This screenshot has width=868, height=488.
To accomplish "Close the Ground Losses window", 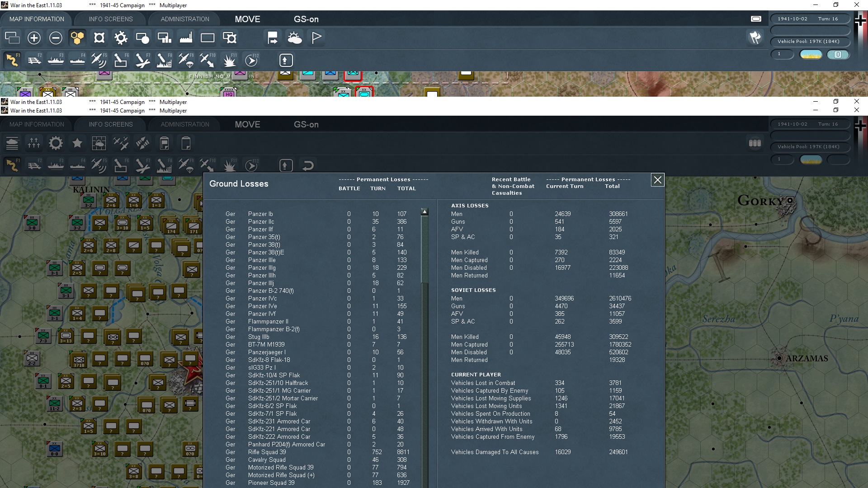I will [657, 180].
